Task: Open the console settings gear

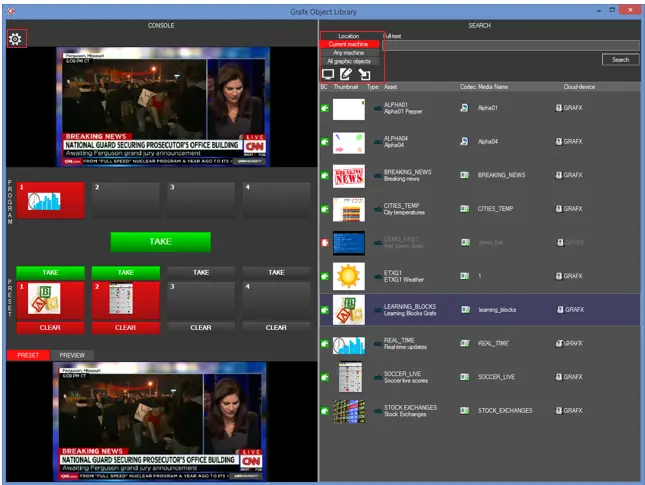Action: 15,39
